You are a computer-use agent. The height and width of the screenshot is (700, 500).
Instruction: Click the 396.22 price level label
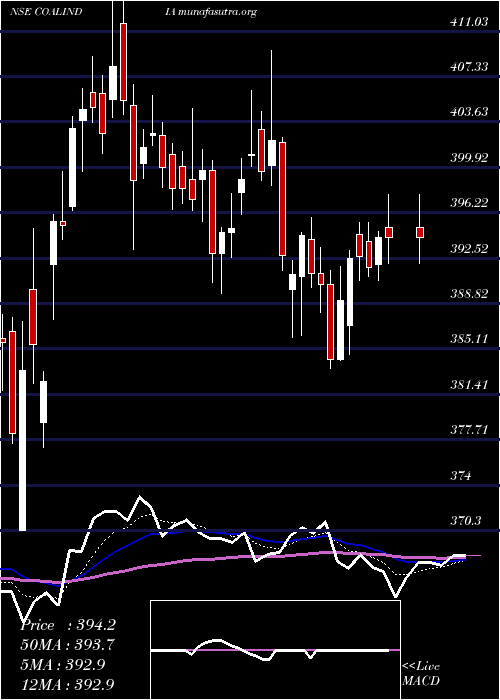click(468, 203)
